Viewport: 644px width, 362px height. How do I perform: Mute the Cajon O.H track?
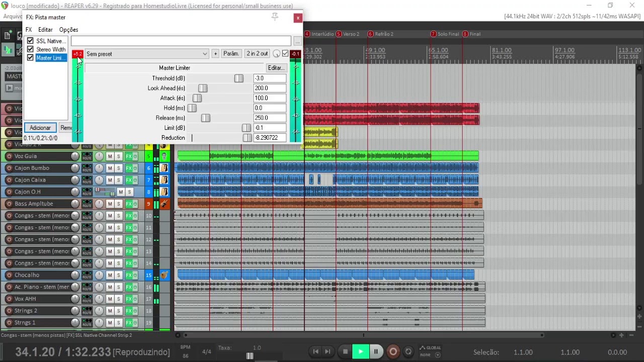click(x=121, y=192)
